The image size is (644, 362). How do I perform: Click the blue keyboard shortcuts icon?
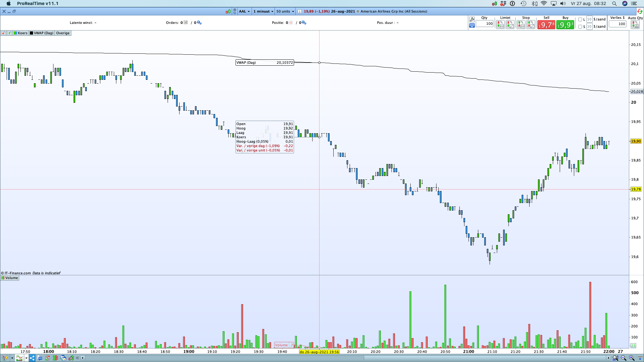coord(472,26)
